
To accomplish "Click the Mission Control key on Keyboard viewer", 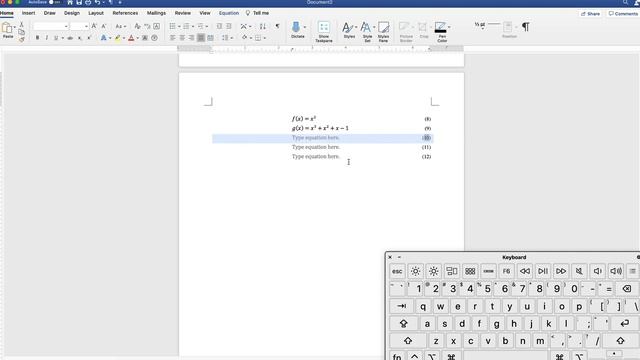I will point(452,271).
